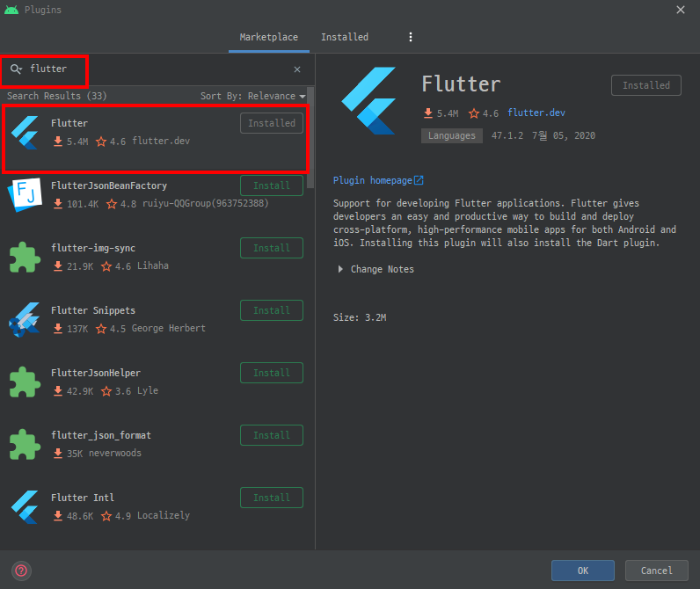Click the Android icon in the title bar
Viewport: 700px width, 589px height.
click(x=11, y=10)
